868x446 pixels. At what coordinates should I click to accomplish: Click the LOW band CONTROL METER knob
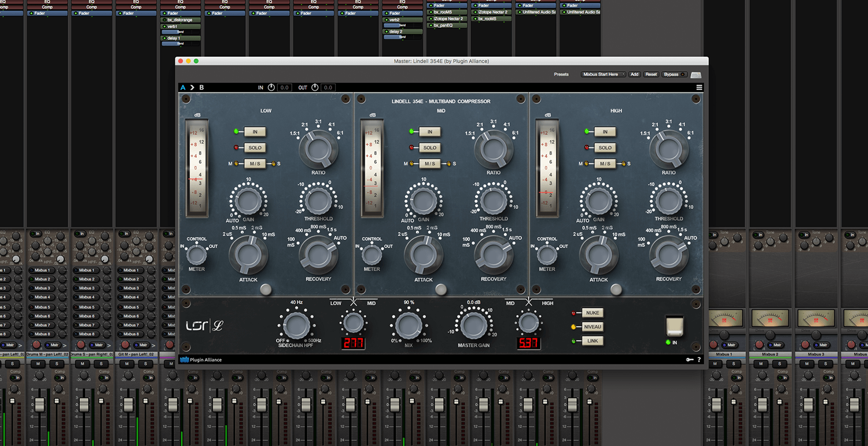tap(197, 254)
